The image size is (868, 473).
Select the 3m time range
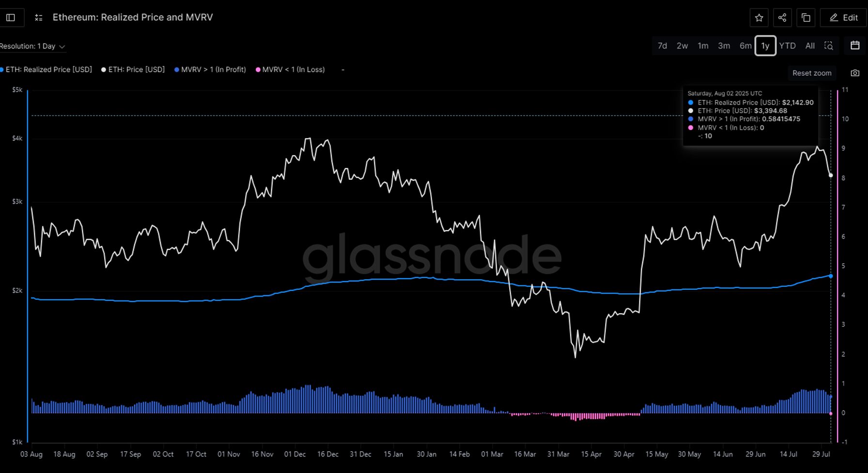(724, 46)
